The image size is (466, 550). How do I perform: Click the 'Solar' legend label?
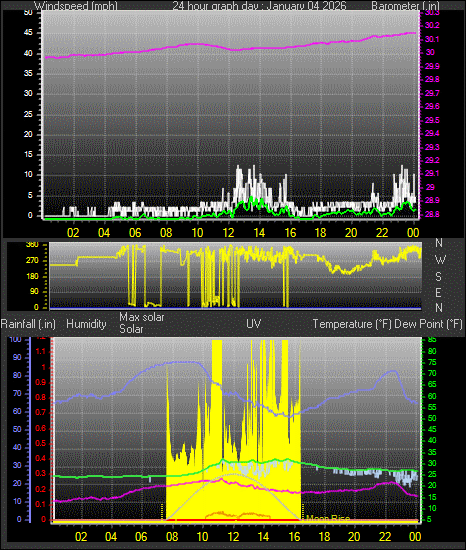(131, 329)
